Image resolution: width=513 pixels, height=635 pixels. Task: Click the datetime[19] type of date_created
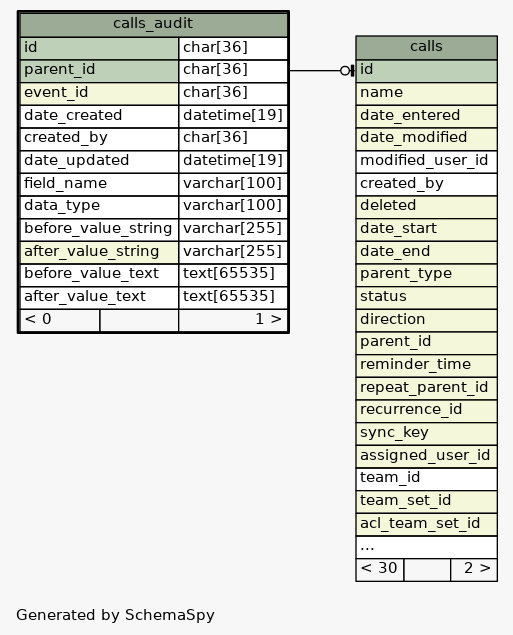coord(233,116)
